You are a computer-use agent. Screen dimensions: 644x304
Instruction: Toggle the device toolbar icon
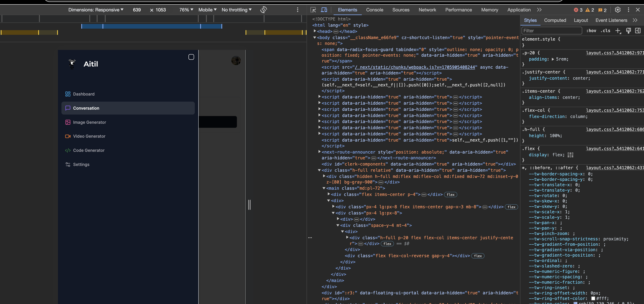tap(324, 10)
